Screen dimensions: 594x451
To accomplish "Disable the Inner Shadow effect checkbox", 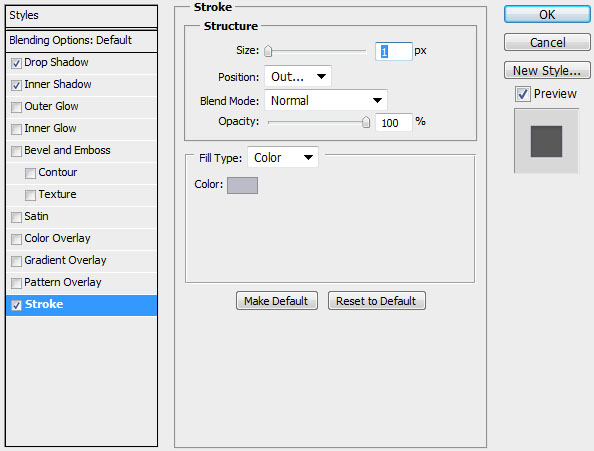I will [16, 85].
